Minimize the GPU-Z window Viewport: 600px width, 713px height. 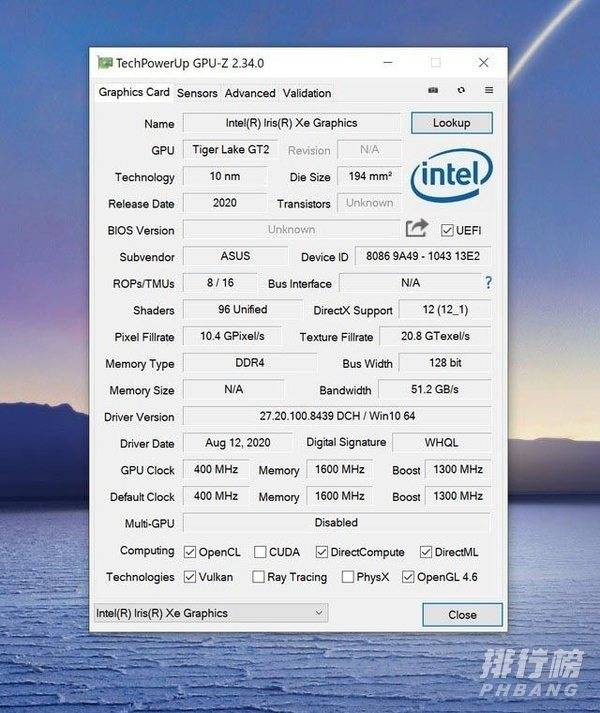pyautogui.click(x=388, y=62)
